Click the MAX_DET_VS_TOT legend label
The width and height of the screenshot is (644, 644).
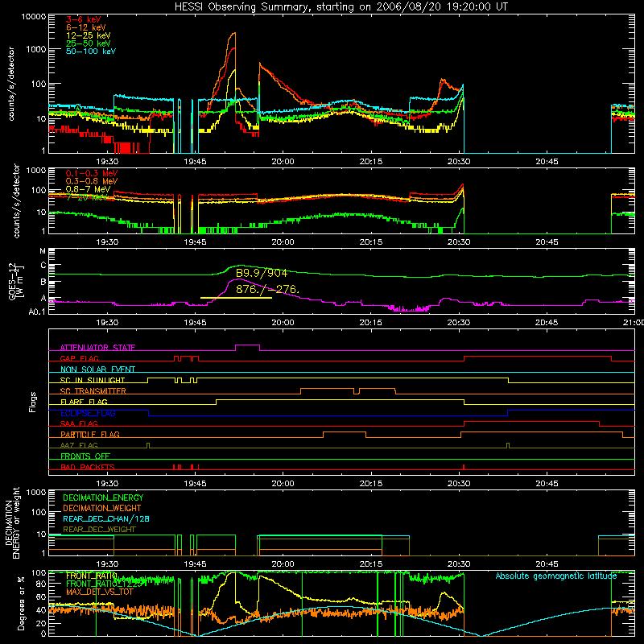[x=100, y=592]
